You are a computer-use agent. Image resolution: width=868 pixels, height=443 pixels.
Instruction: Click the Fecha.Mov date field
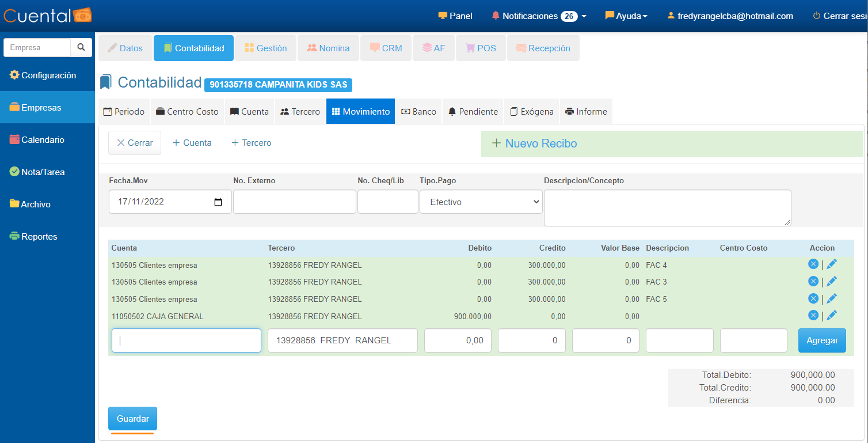[x=170, y=202]
